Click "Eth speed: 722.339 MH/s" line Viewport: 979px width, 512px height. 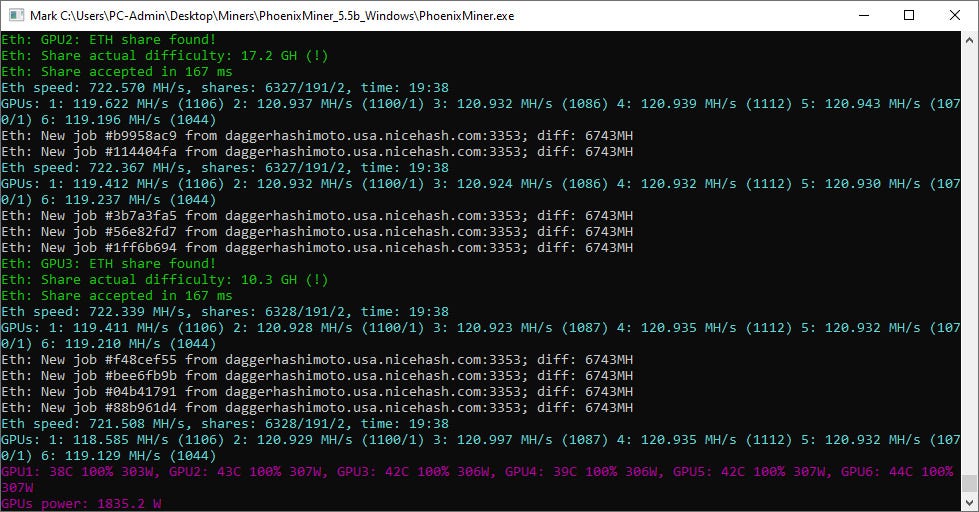pos(225,312)
